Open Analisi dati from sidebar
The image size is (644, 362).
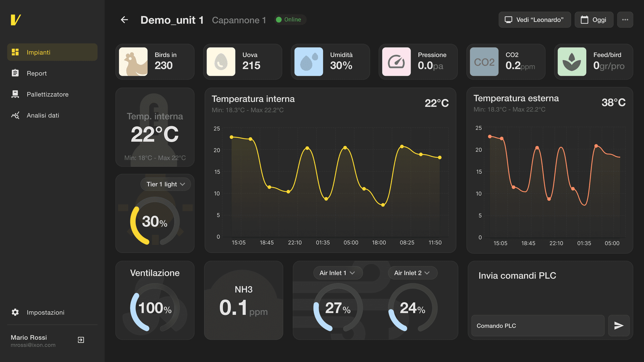43,115
